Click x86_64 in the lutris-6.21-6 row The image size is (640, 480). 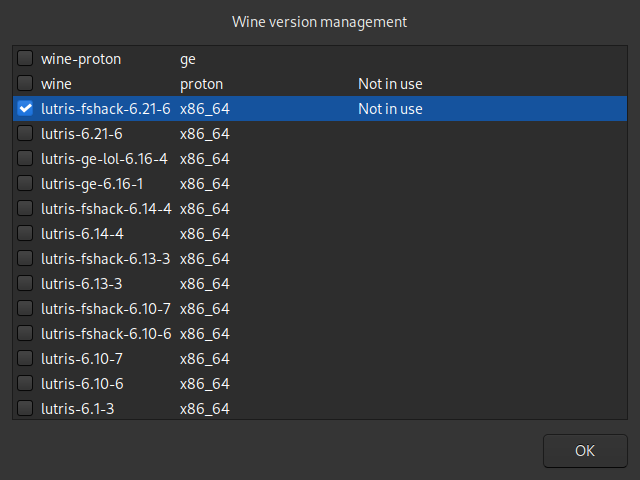tap(205, 134)
